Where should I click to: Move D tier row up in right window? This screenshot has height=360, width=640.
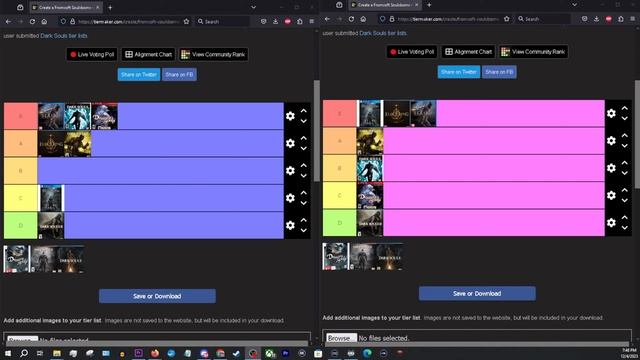click(x=624, y=218)
